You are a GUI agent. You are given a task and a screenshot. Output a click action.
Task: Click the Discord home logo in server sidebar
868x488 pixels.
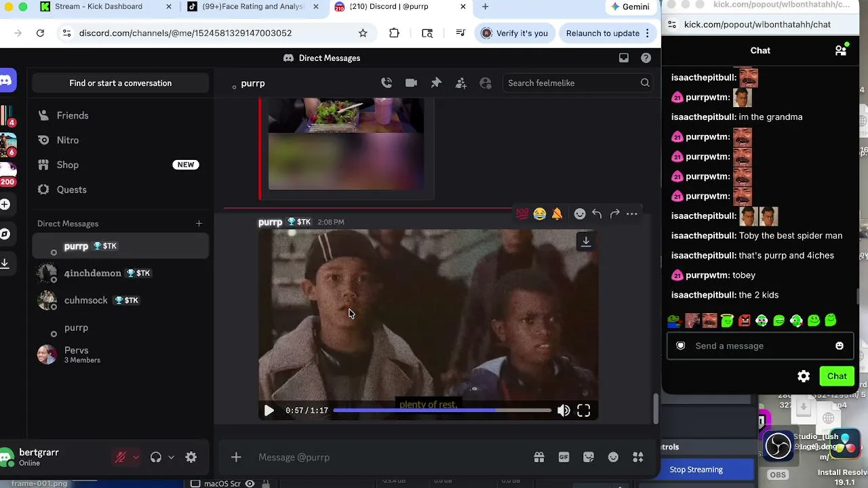[5, 81]
